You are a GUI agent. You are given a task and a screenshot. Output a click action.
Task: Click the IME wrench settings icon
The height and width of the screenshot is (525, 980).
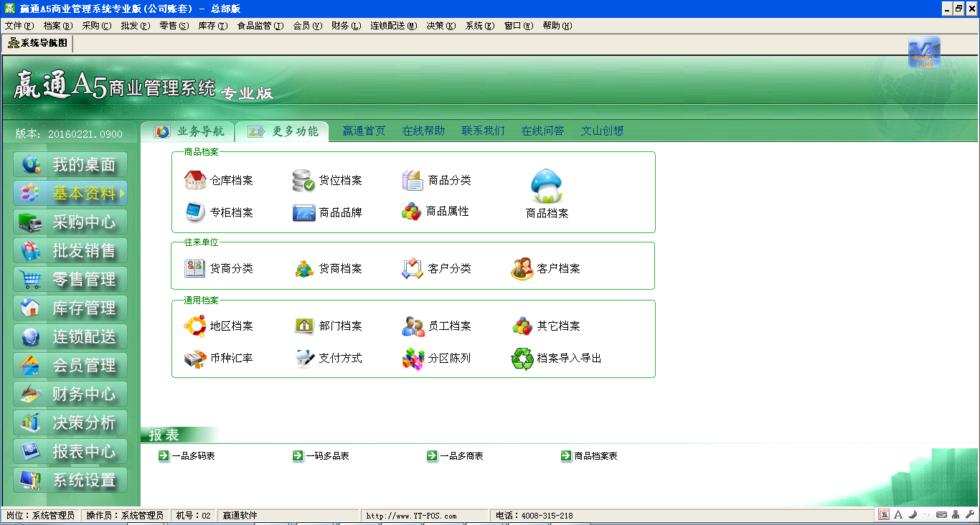coord(970,514)
